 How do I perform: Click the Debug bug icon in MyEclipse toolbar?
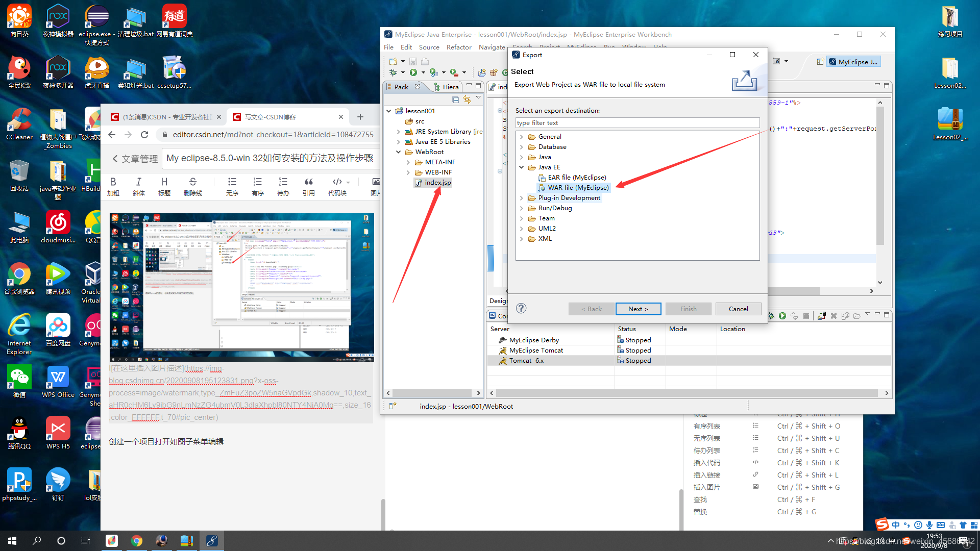pos(393,72)
